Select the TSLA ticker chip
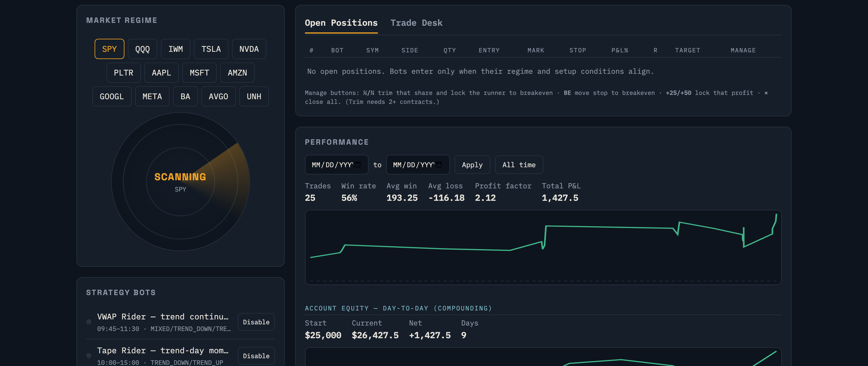Screen dimensions: 868x366 [x=211, y=49]
